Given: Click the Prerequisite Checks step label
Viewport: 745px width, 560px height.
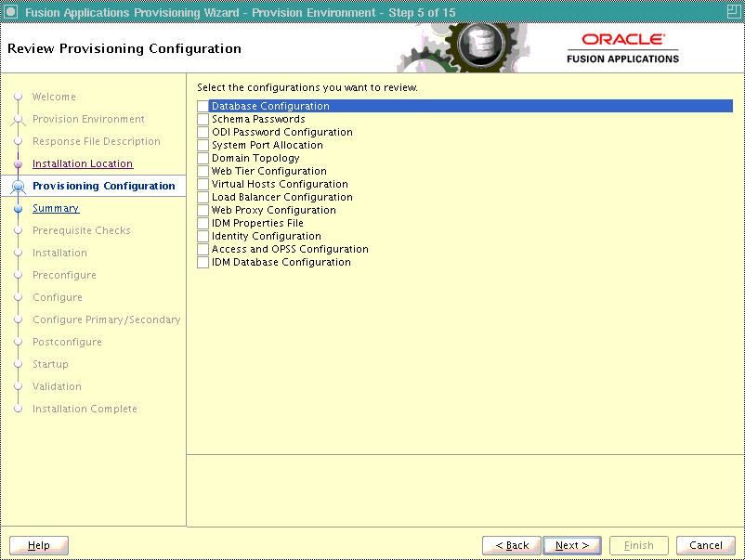Looking at the screenshot, I should point(81,230).
